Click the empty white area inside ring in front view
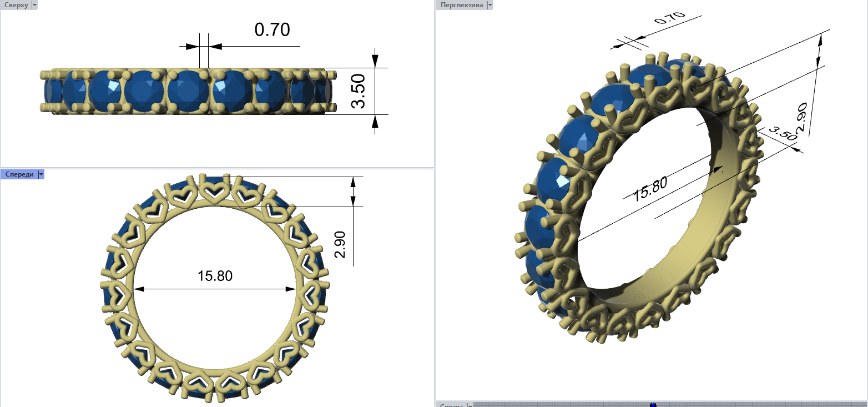This screenshot has height=407, width=868. coord(214,322)
